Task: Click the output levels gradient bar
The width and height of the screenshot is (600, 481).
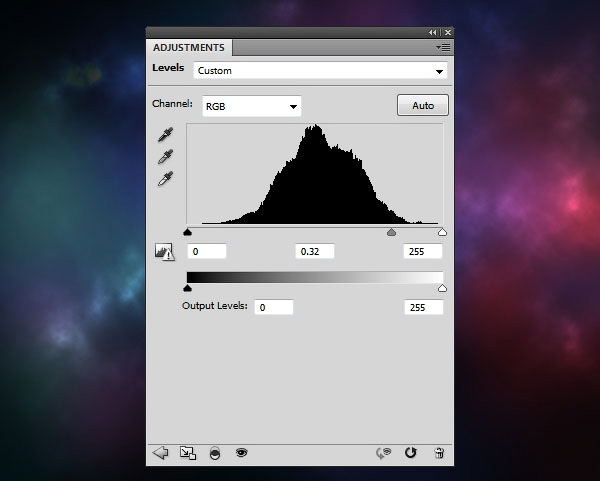Action: pos(315,277)
